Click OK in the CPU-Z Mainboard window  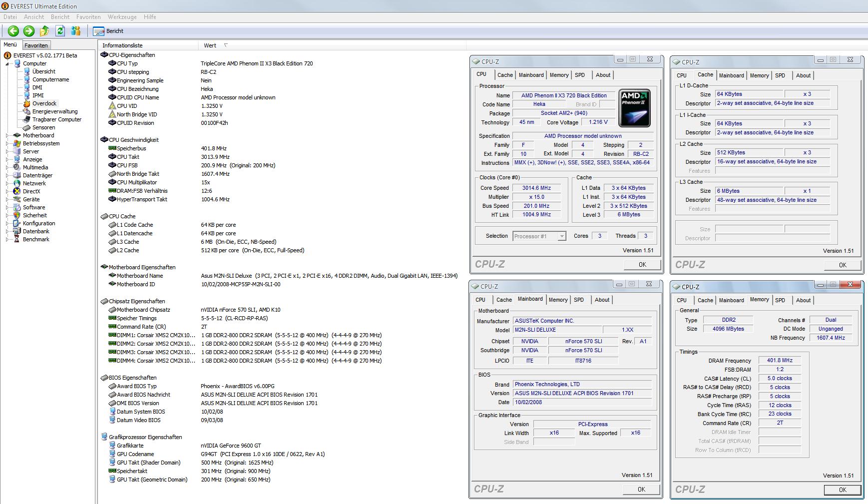(641, 490)
